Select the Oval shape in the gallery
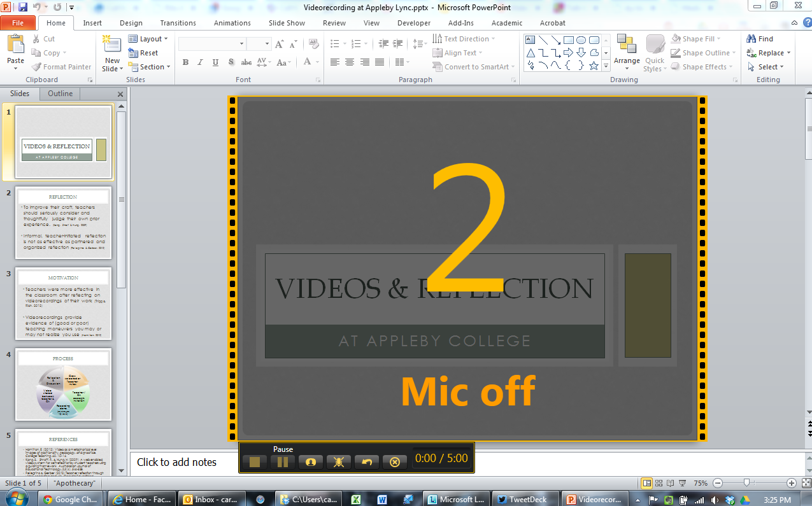This screenshot has height=506, width=812. (581, 40)
